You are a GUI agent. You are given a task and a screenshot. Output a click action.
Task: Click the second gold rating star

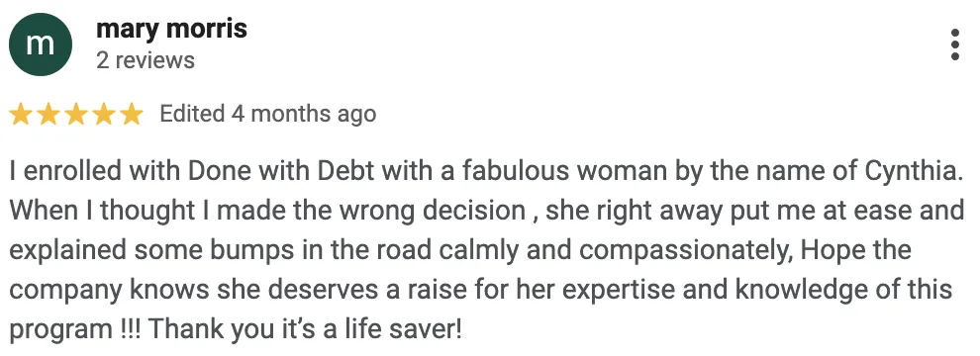click(x=49, y=115)
